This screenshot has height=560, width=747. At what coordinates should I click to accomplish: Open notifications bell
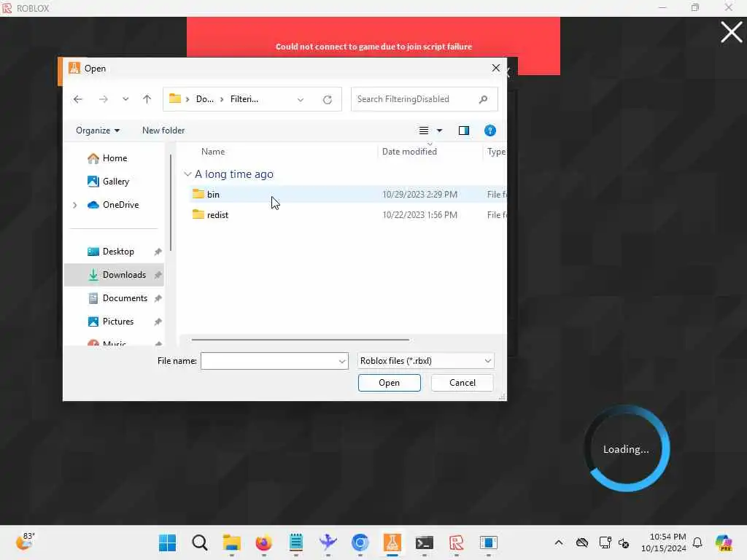(697, 542)
